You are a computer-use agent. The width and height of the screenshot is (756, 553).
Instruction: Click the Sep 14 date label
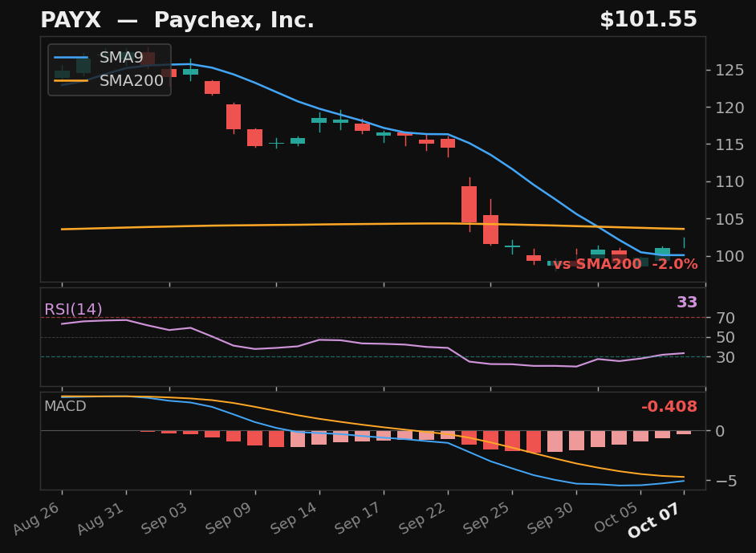295,518
